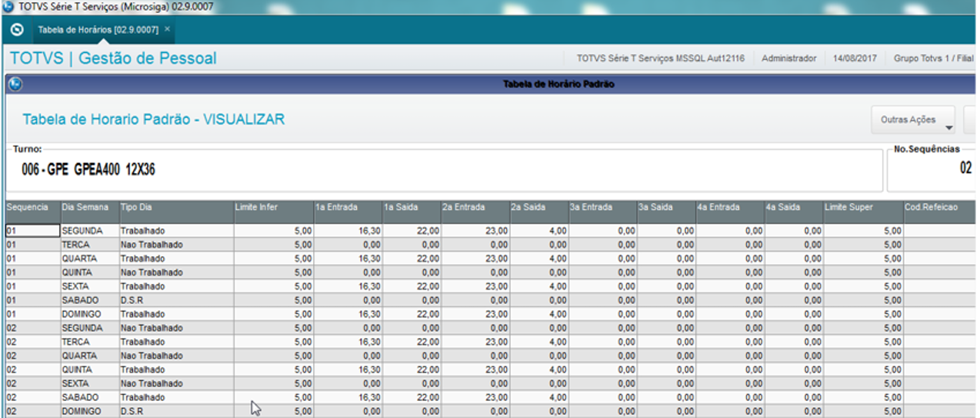The height and width of the screenshot is (418, 980).
Task: Click the Tabela de Horario Padrão - VISUALIZAR title
Action: [x=154, y=119]
